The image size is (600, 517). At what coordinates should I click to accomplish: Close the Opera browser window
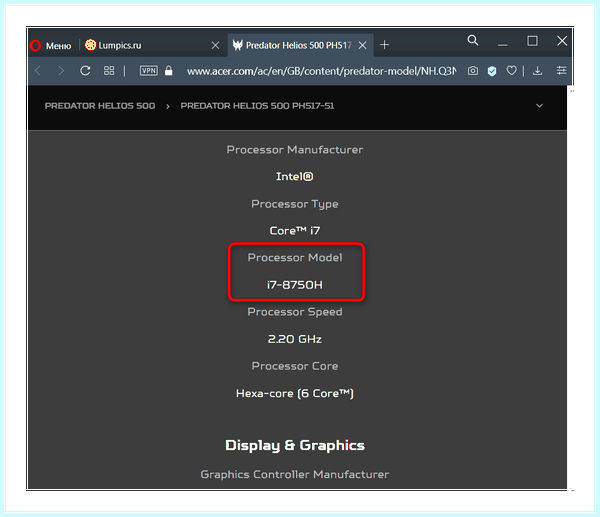pos(562,41)
